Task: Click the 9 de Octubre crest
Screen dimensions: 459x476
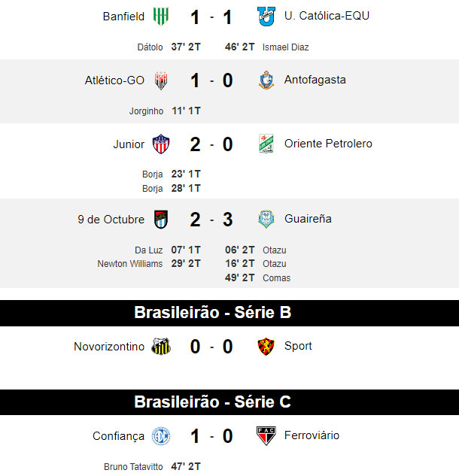Action: click(x=161, y=219)
